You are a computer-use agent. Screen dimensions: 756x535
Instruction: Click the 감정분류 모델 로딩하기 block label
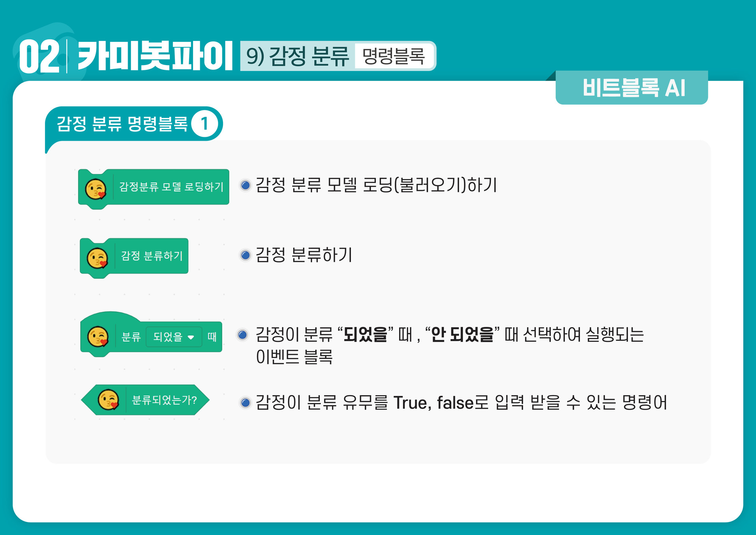click(x=171, y=186)
